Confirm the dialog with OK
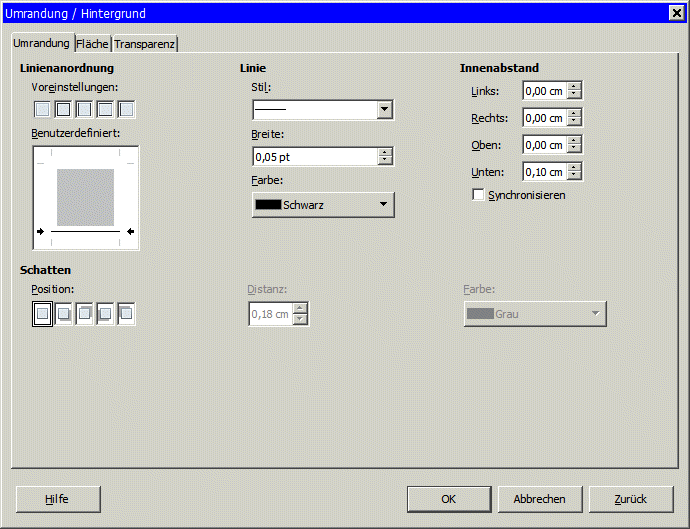This screenshot has width=690, height=529. click(x=449, y=499)
